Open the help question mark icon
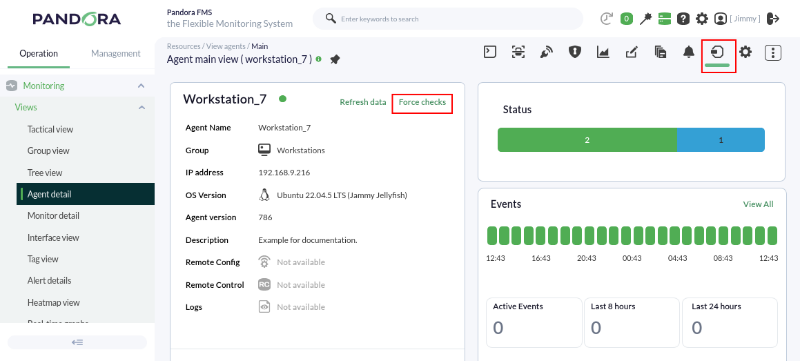This screenshot has width=800, height=361. pos(683,19)
